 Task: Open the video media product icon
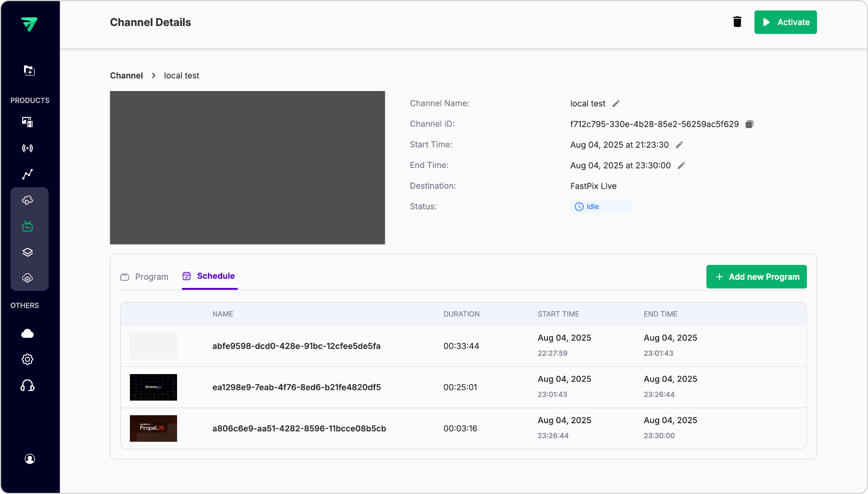coord(27,122)
